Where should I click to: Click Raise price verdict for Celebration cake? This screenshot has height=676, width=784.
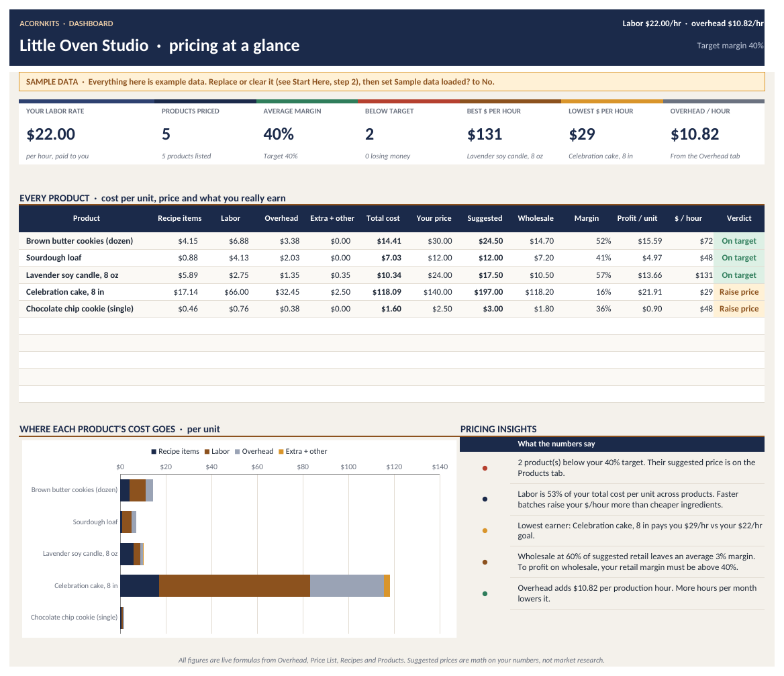coord(739,292)
